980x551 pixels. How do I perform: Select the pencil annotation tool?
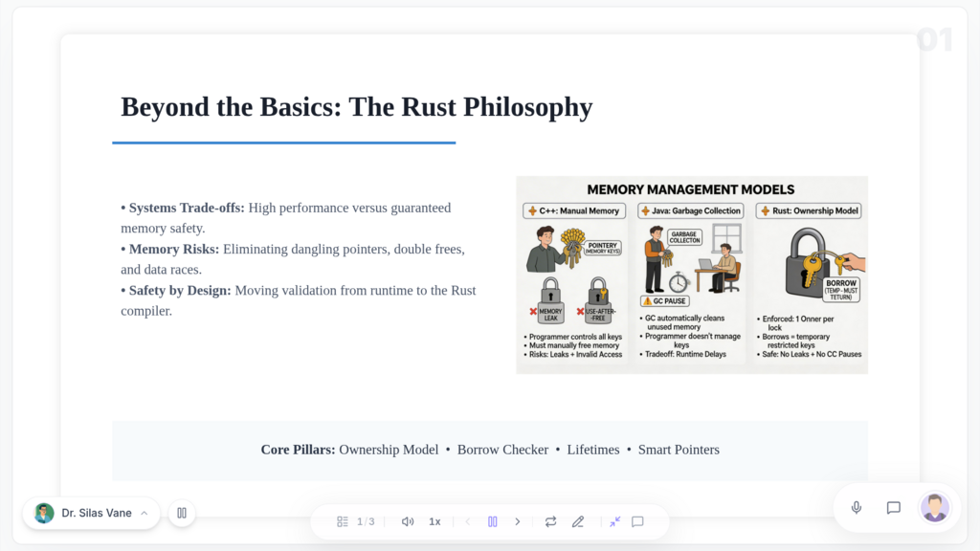click(x=578, y=521)
